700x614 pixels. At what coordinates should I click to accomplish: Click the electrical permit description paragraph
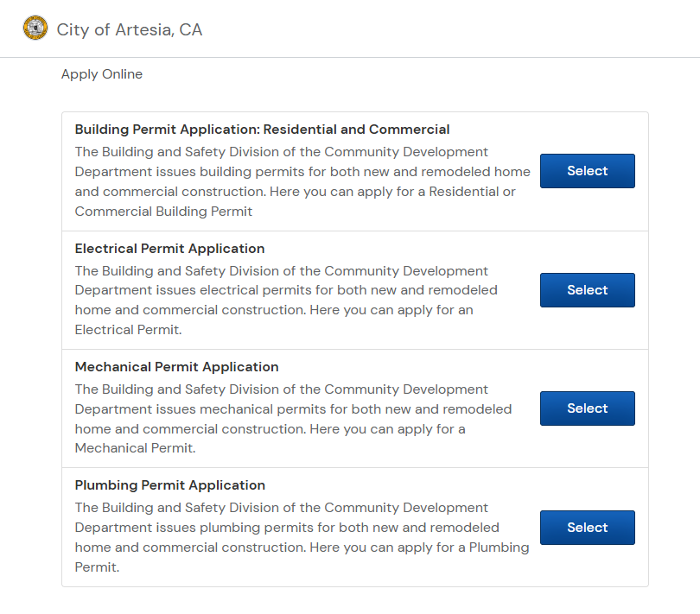click(285, 300)
